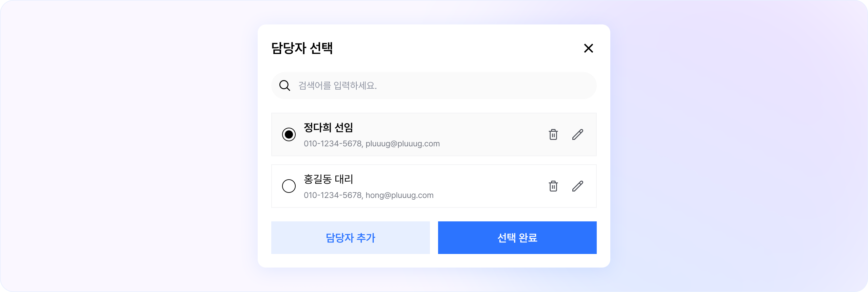Focus the 검색어를 입력하세요 search field
Viewport: 868px width, 292px height.
(x=441, y=86)
